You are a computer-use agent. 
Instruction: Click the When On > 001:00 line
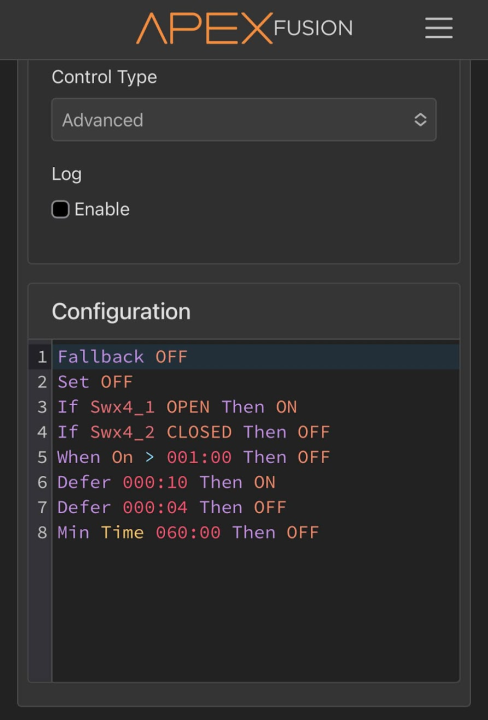point(256,457)
